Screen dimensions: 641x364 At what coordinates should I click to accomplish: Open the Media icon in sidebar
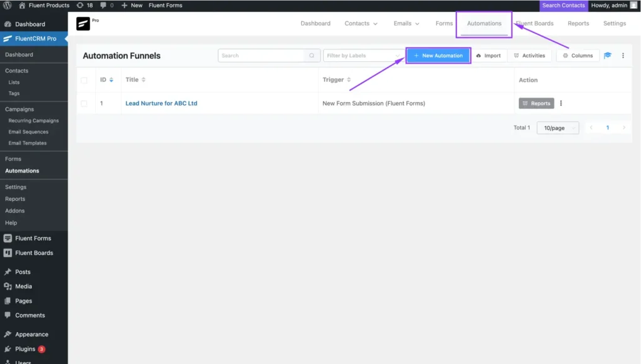click(8, 286)
